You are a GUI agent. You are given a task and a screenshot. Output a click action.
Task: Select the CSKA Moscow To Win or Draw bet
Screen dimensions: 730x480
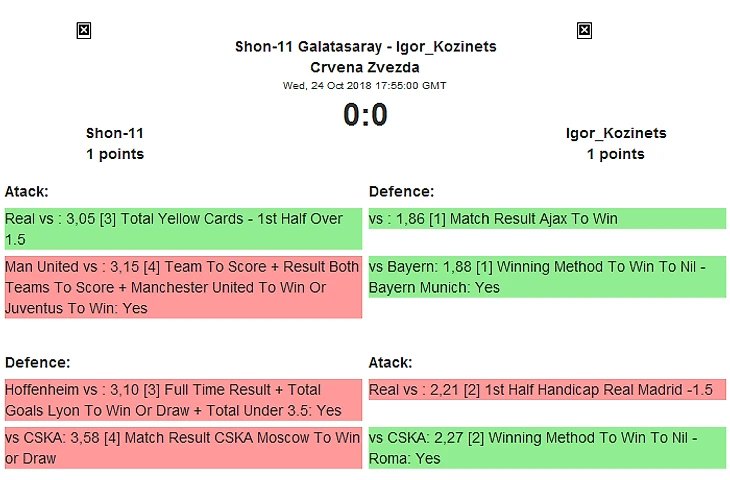(x=182, y=448)
